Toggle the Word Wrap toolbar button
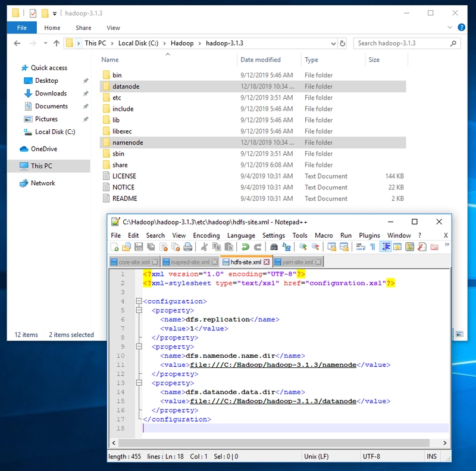Screen dimensions: 476x471 tap(361, 247)
